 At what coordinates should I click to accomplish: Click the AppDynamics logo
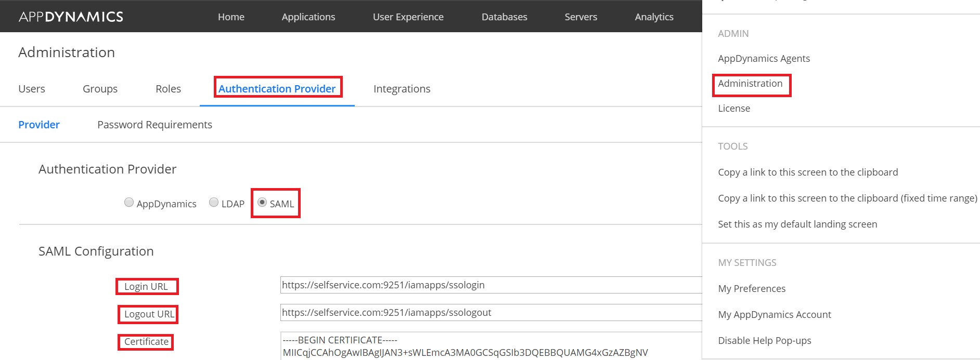(71, 17)
